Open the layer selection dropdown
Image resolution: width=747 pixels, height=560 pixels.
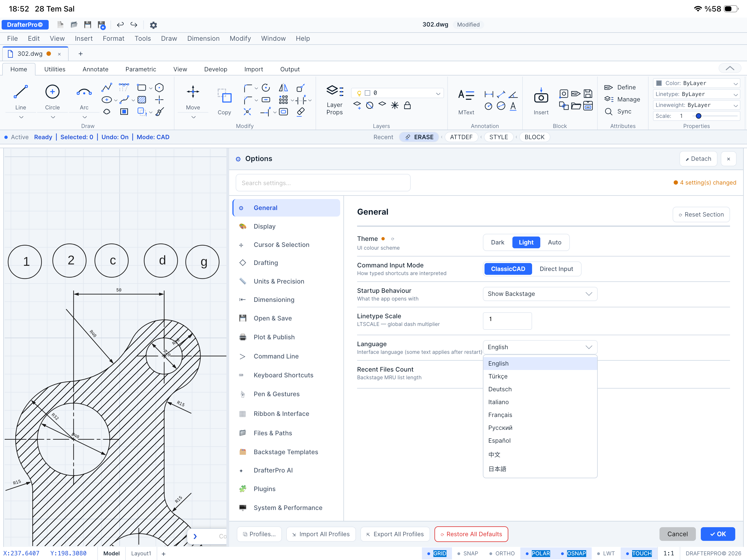398,93
